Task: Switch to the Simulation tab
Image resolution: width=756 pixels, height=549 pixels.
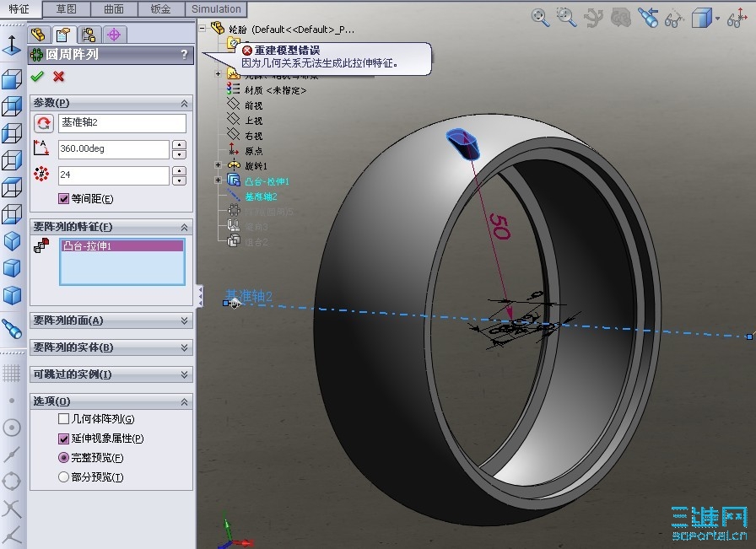Action: click(216, 9)
